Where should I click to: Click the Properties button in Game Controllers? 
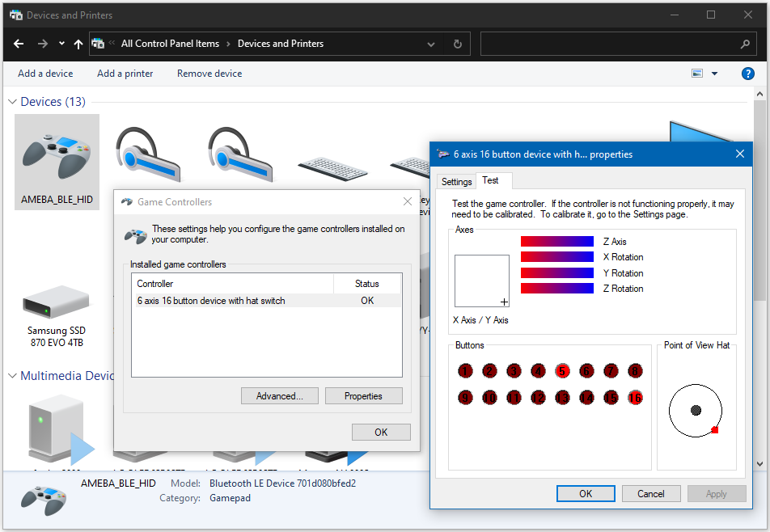pyautogui.click(x=363, y=396)
